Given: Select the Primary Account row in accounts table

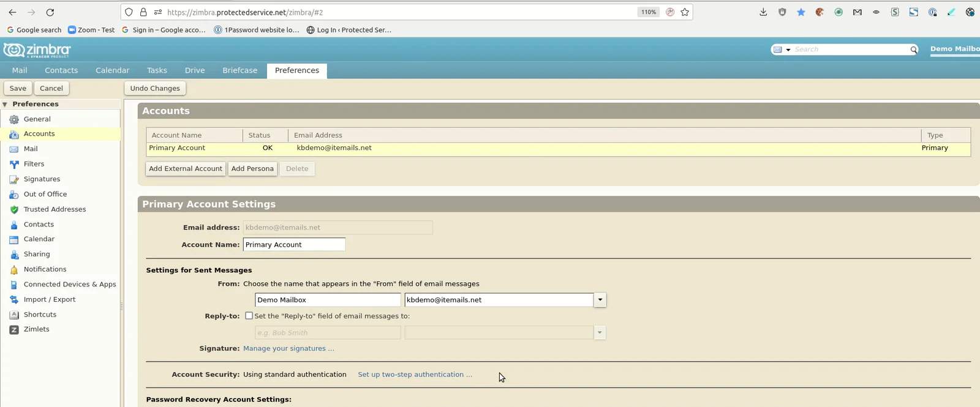Looking at the screenshot, I should click(x=558, y=148).
